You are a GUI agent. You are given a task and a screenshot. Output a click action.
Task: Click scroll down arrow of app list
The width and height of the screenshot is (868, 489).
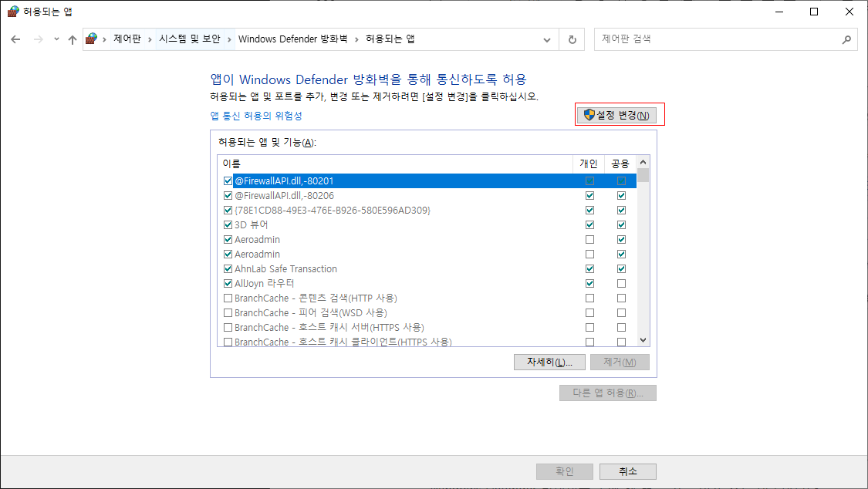pyautogui.click(x=643, y=340)
